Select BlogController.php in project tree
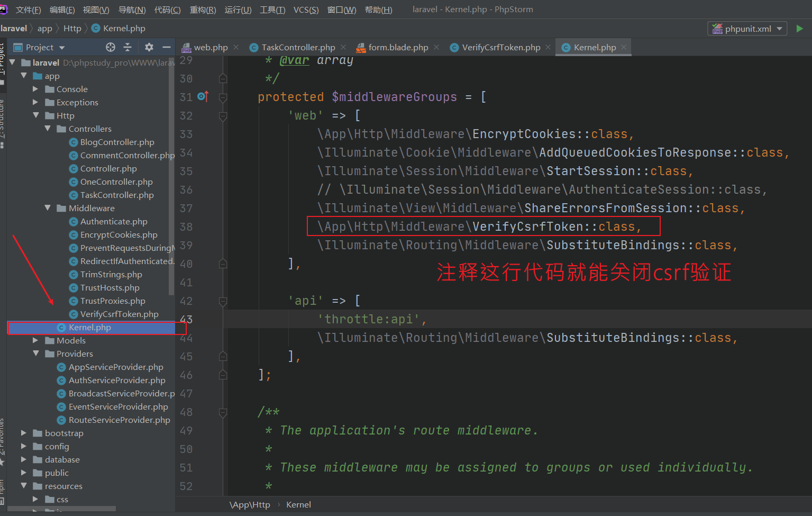Viewport: 812px width, 516px height. point(112,142)
